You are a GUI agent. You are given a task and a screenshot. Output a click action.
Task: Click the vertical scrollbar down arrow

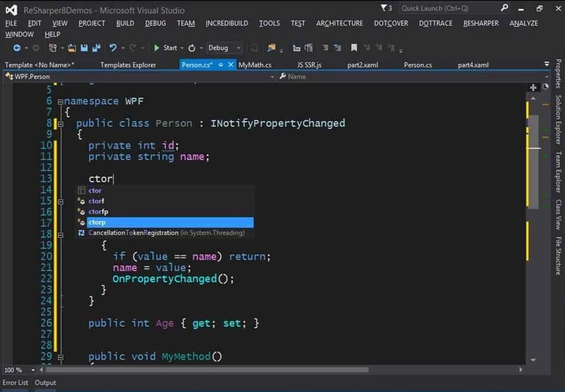point(533,360)
